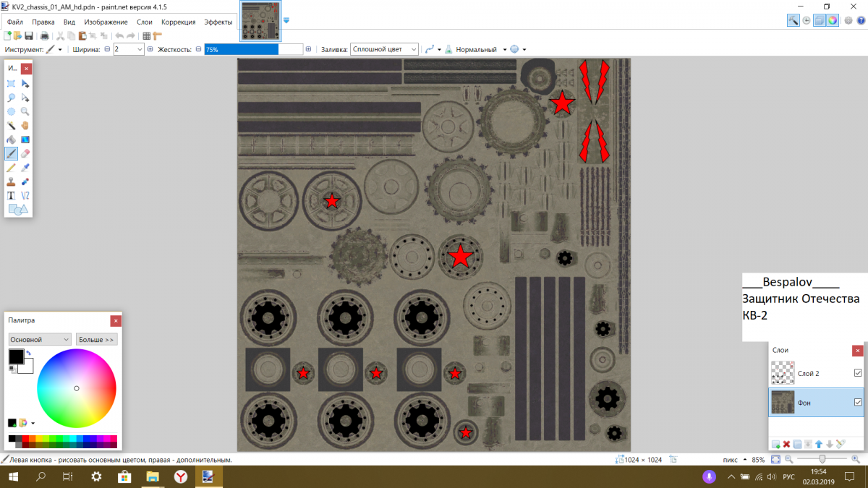Add a new layer in Layers panel

click(x=775, y=444)
